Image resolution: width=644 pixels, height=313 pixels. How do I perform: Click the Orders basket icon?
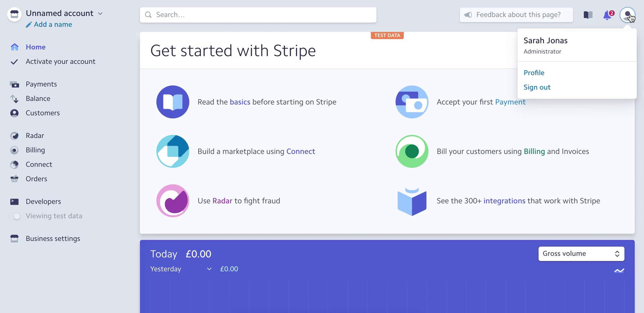point(14,179)
